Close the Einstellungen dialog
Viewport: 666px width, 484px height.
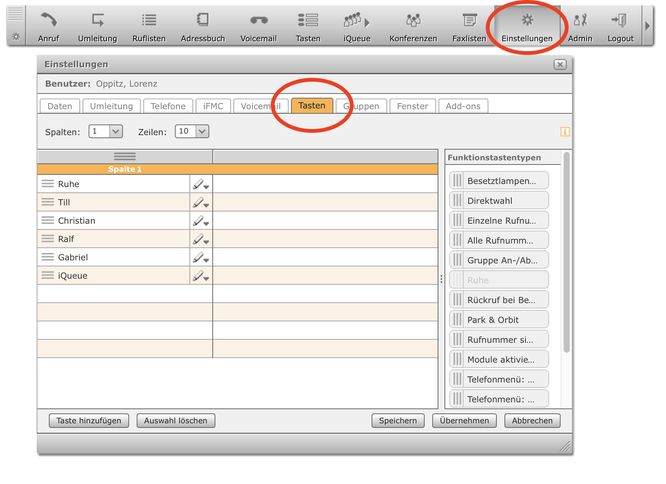click(x=560, y=65)
